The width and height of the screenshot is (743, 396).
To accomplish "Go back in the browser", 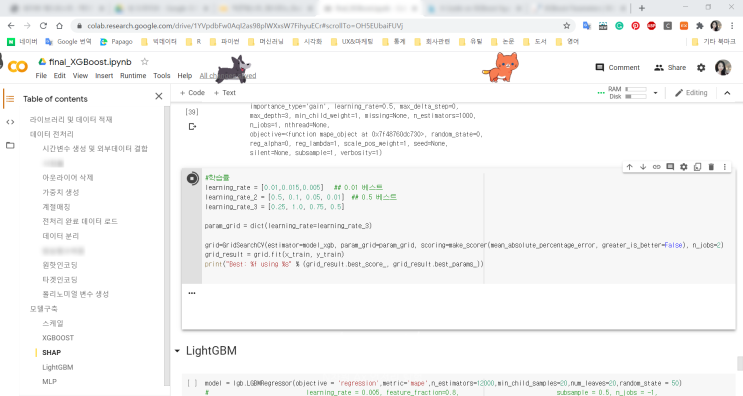I will pos(11,26).
